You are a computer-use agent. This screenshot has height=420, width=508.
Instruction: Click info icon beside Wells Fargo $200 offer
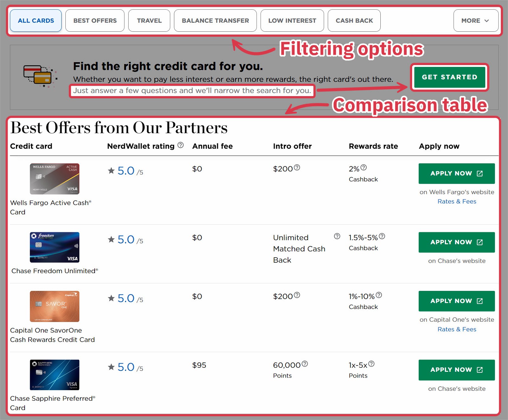[297, 167]
